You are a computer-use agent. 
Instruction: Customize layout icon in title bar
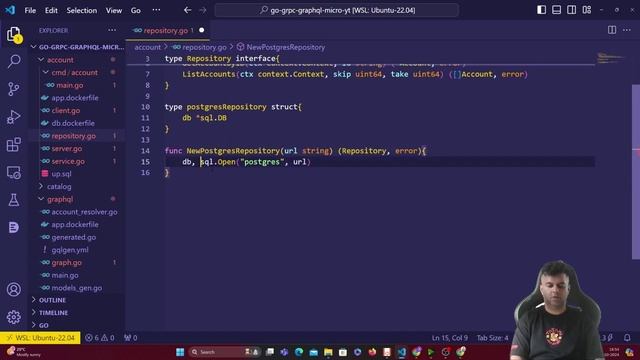pos(587,10)
